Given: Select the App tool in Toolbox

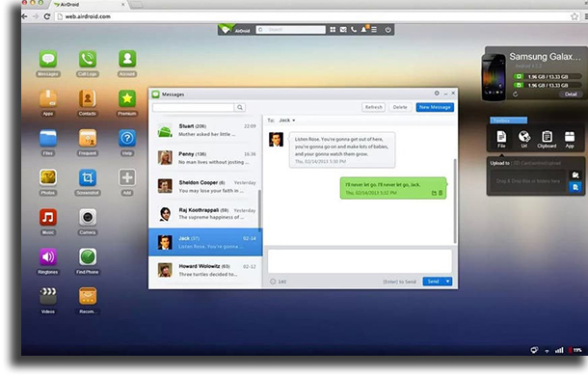Looking at the screenshot, I should (570, 139).
